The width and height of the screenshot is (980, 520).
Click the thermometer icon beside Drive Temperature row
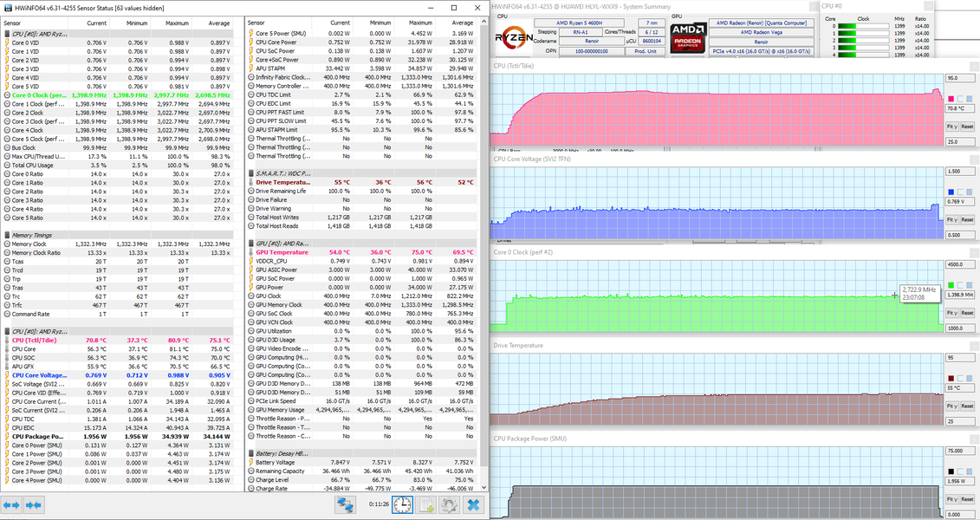tap(250, 183)
